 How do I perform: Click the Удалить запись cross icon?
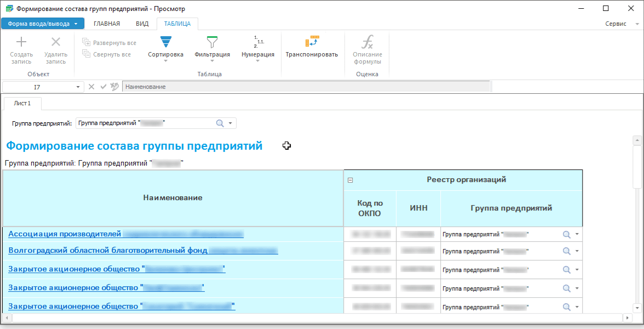click(56, 42)
